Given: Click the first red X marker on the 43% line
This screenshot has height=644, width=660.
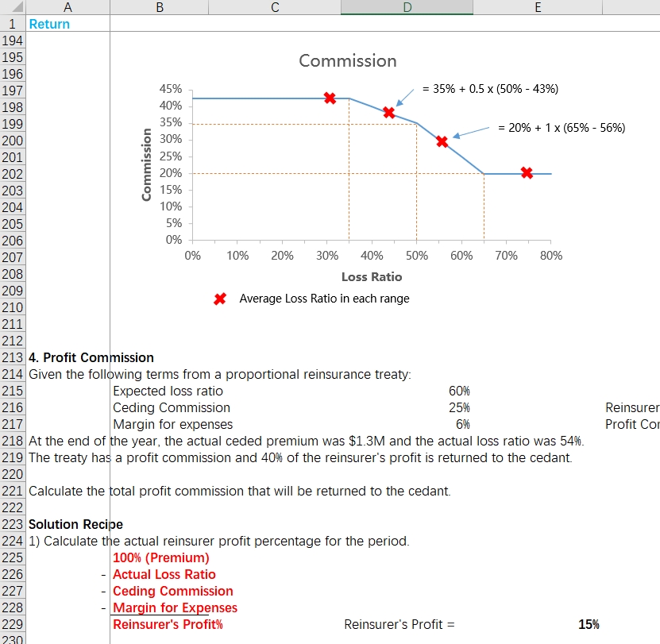Looking at the screenshot, I should [x=330, y=98].
